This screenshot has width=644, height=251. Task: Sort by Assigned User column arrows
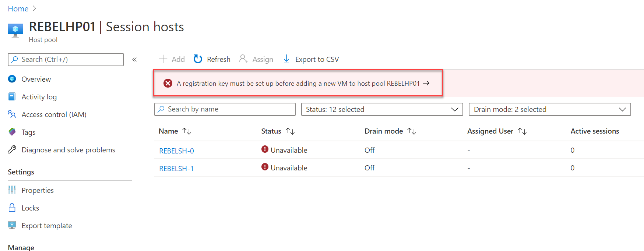click(x=522, y=131)
